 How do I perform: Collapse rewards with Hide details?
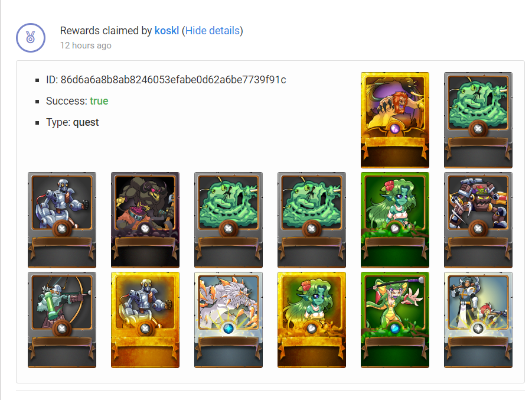tap(213, 31)
